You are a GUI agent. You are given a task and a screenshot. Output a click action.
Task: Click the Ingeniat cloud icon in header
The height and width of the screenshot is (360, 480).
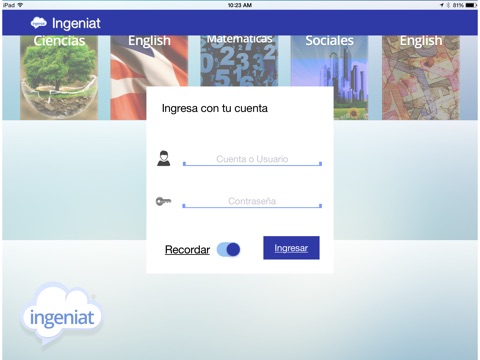coord(39,23)
